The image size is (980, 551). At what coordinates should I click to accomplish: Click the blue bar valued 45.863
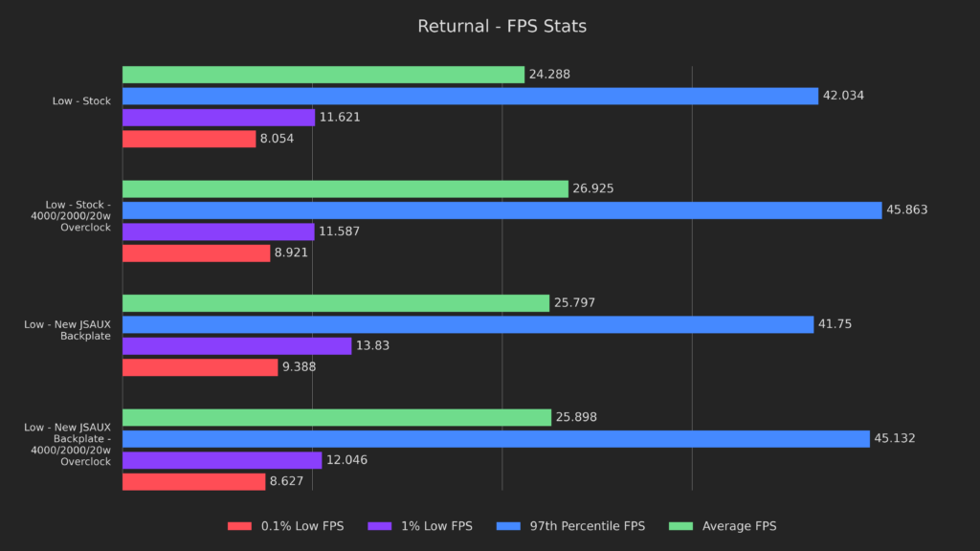coord(501,210)
